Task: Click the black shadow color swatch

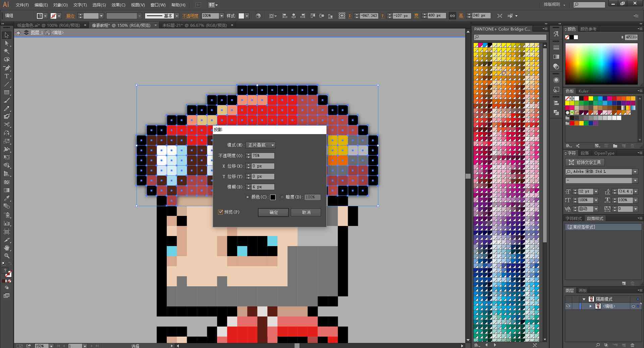Action: (273, 197)
